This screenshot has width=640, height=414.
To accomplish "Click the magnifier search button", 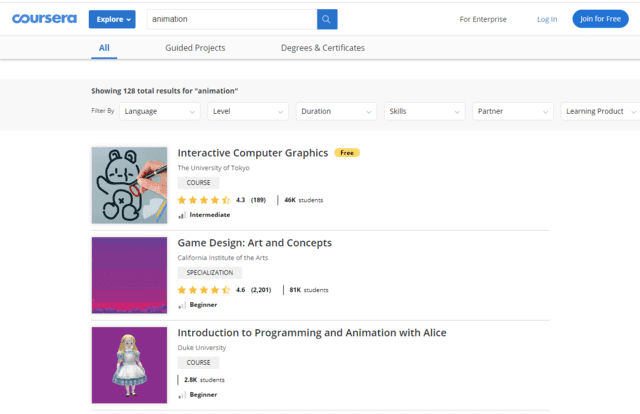I will click(327, 19).
